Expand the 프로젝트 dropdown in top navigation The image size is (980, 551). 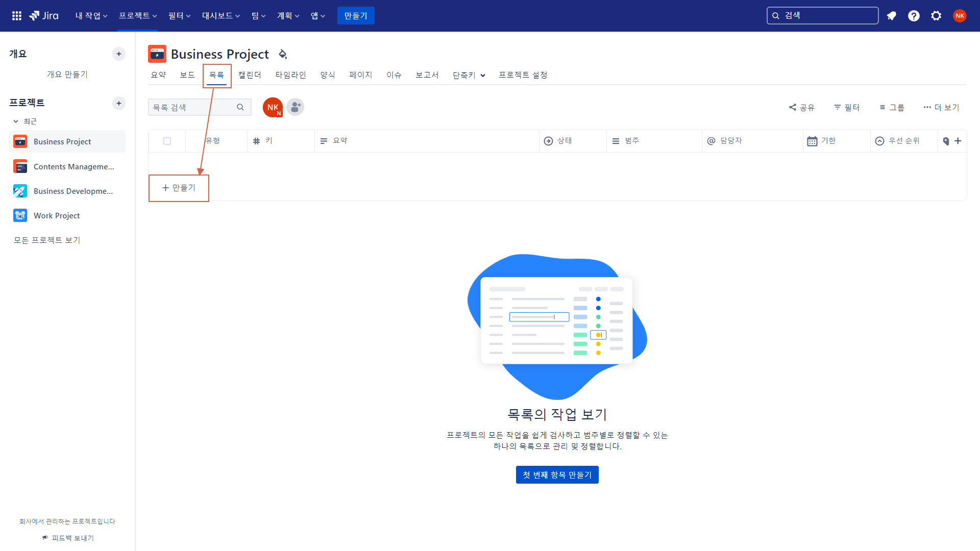pos(138,16)
